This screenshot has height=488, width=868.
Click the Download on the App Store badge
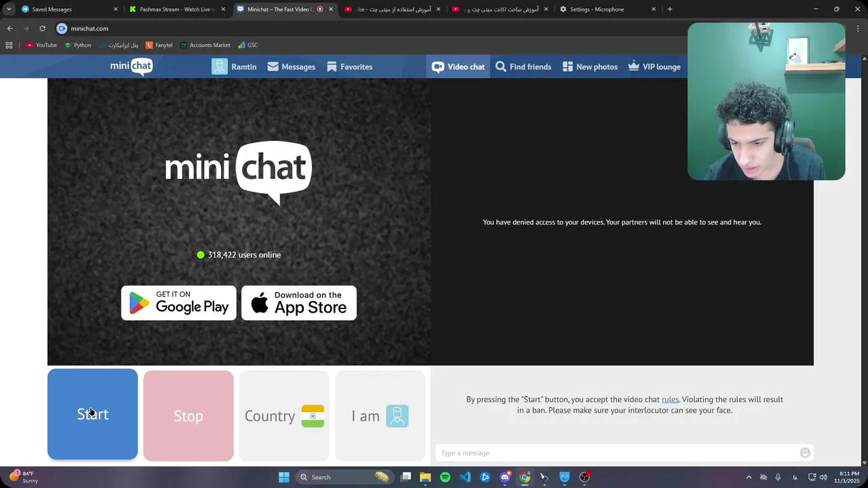[x=299, y=303]
